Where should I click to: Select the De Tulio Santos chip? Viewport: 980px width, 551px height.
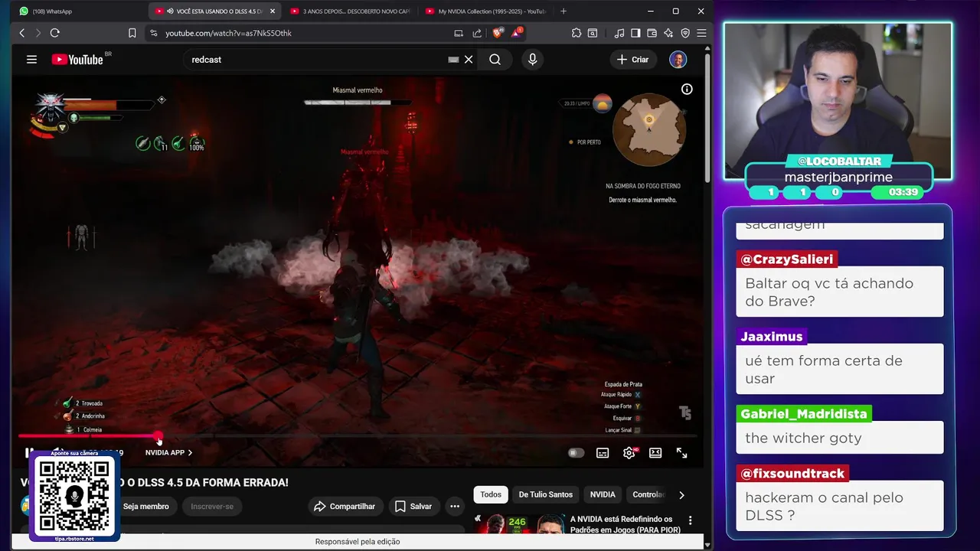point(546,494)
